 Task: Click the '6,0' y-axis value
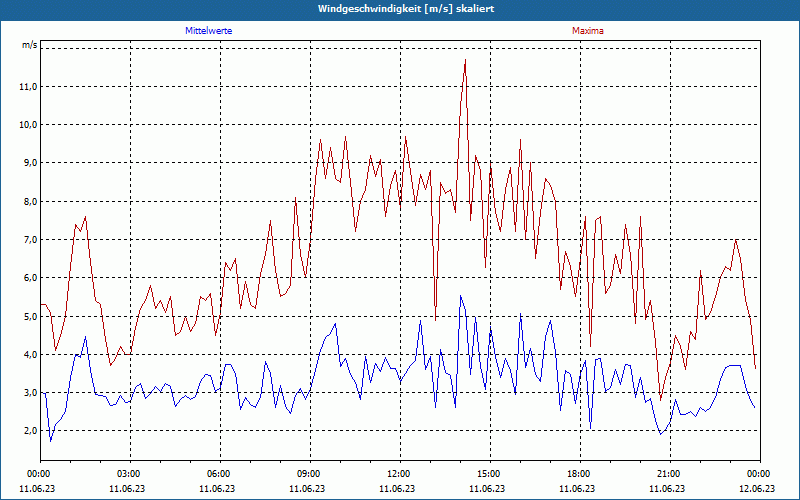click(x=30, y=278)
